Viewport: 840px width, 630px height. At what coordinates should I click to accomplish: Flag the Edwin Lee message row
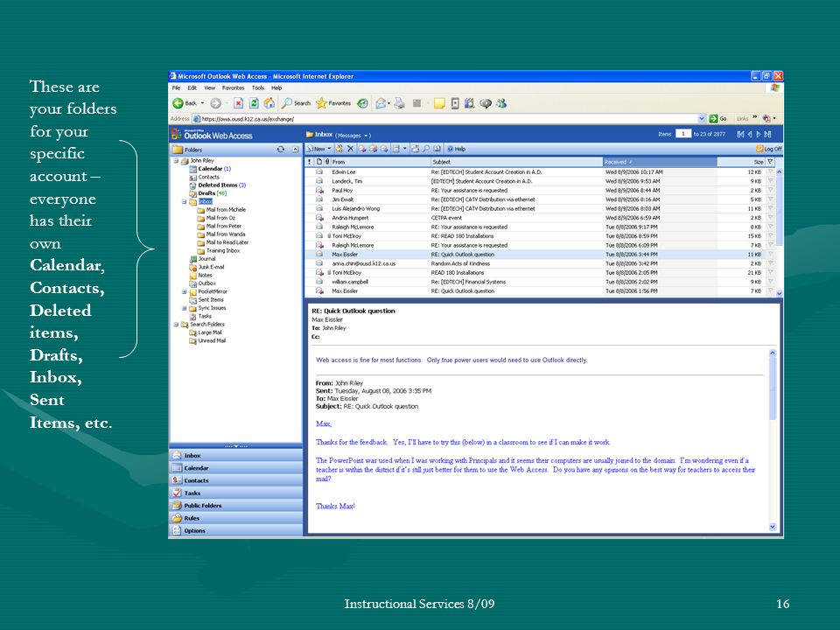(770, 172)
